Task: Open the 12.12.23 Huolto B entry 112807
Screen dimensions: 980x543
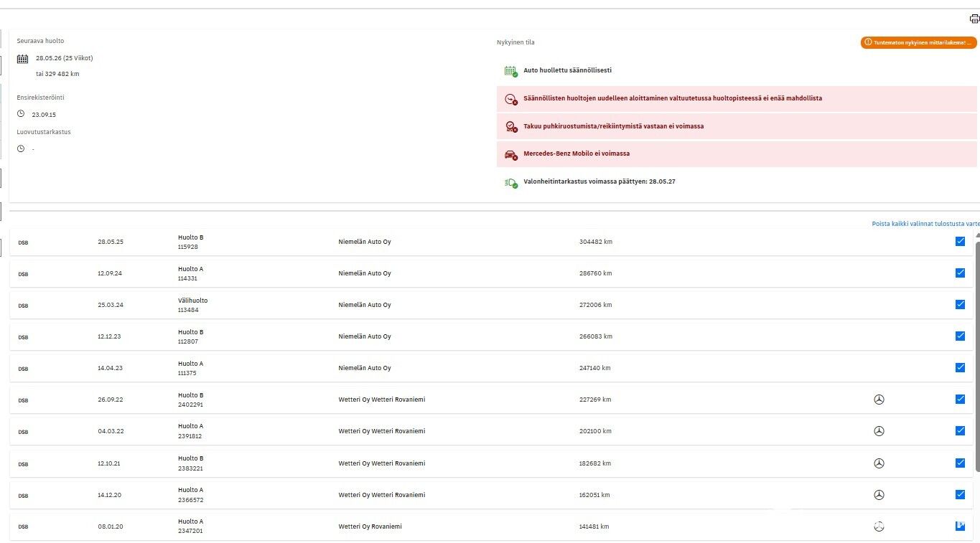Action: coord(190,336)
